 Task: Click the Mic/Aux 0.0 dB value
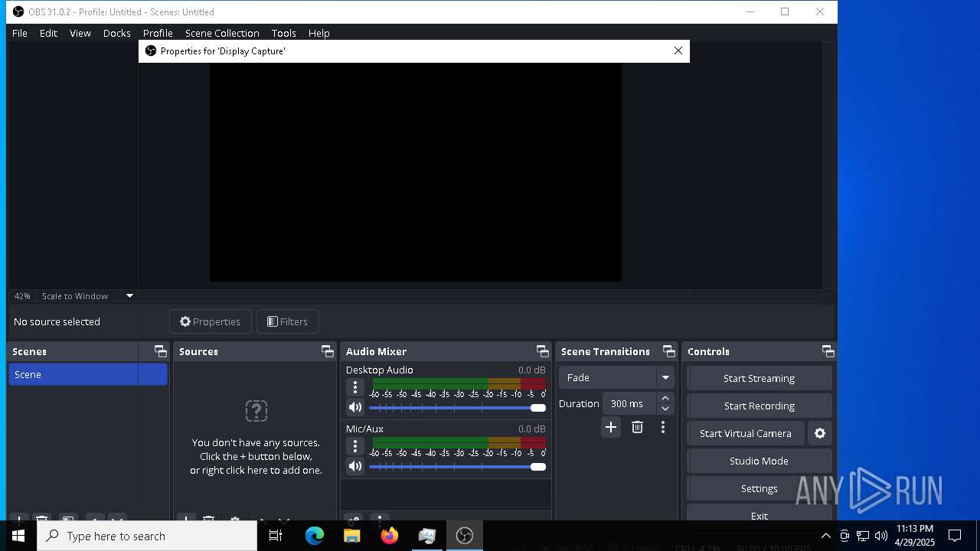532,429
